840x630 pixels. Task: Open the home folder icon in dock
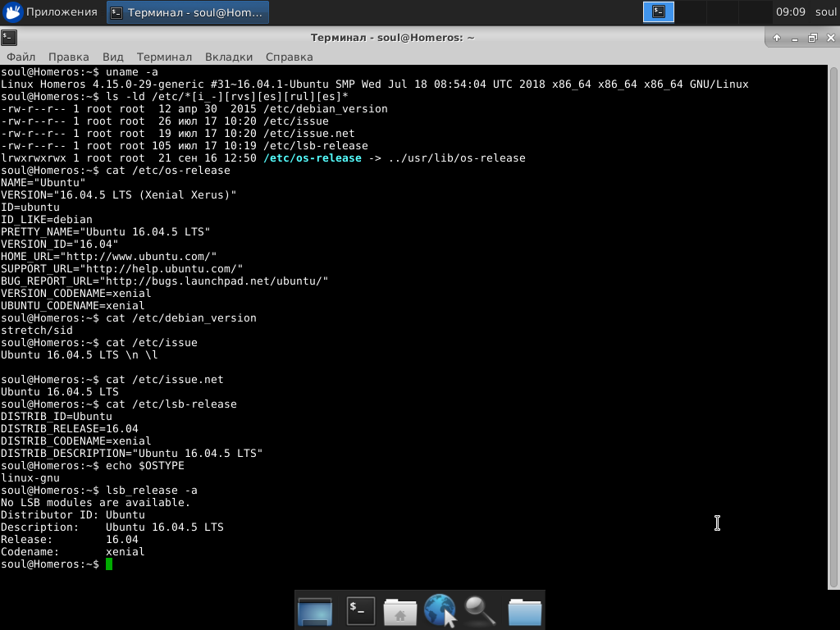[x=400, y=612]
